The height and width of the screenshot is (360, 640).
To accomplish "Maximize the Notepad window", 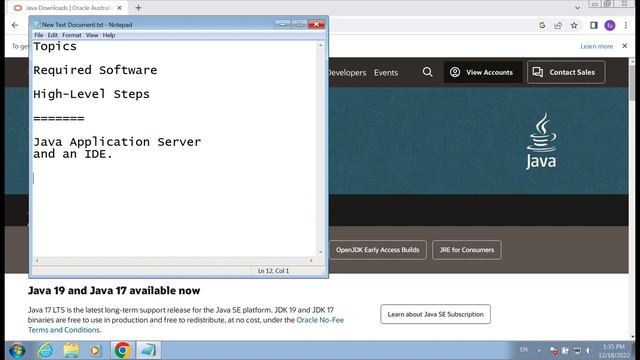I will tap(299, 24).
